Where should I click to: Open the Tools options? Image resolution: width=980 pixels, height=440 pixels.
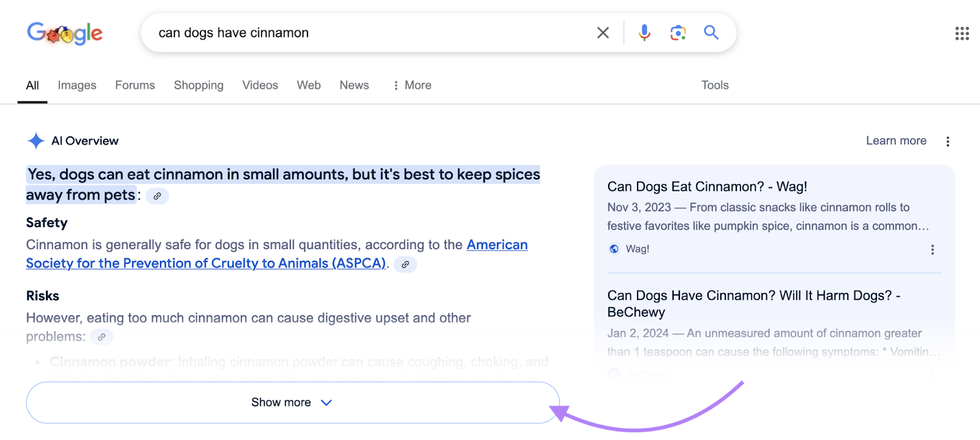(x=714, y=86)
